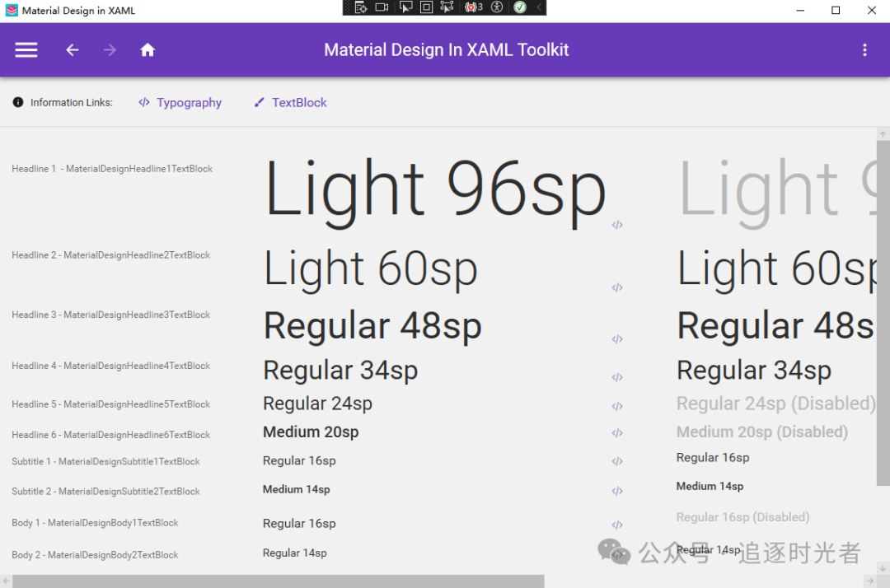Navigate back using the back arrow
This screenshot has height=588, width=890.
point(72,49)
